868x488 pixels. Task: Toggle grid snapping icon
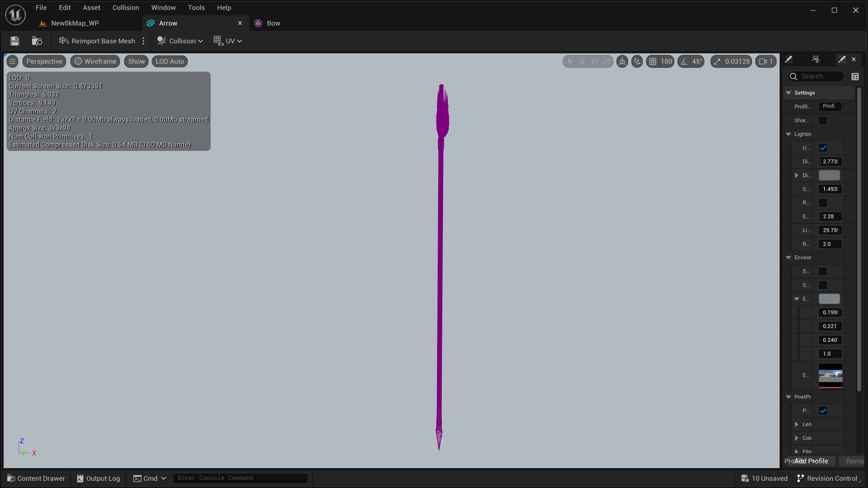tap(653, 61)
